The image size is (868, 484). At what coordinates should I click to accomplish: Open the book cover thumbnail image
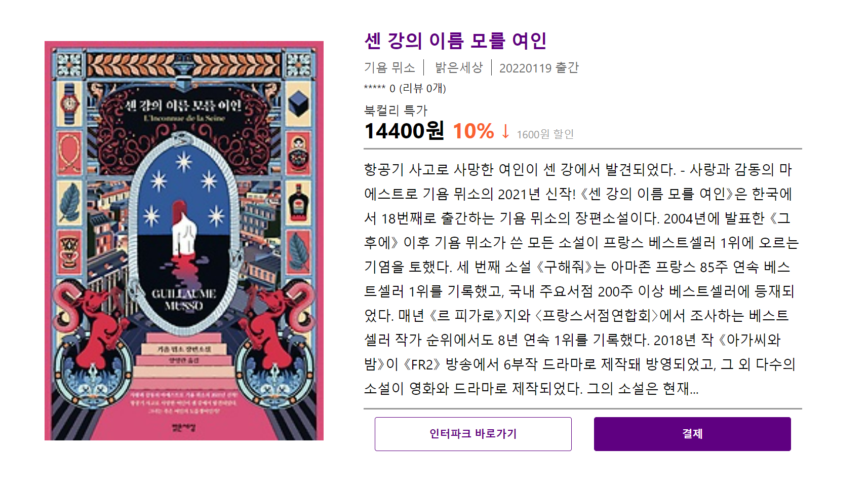[184, 241]
